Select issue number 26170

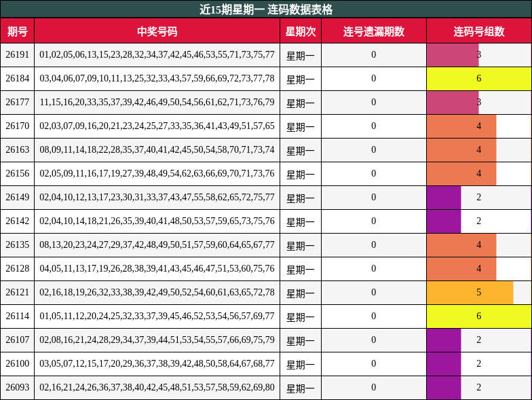tap(18, 126)
